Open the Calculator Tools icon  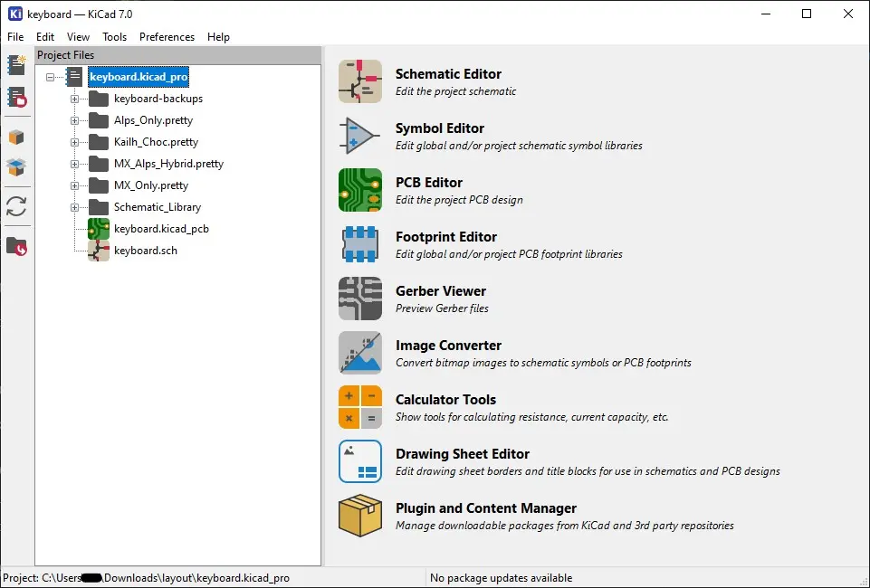pos(360,407)
